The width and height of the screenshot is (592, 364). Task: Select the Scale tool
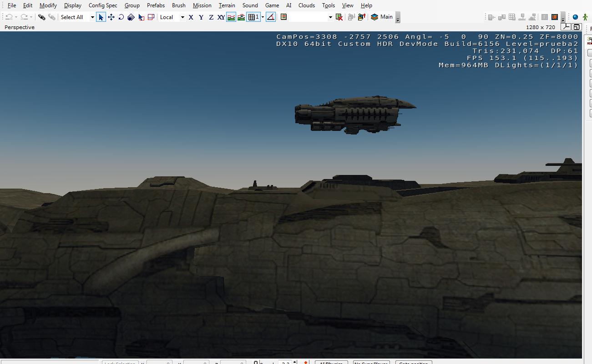coord(131,17)
